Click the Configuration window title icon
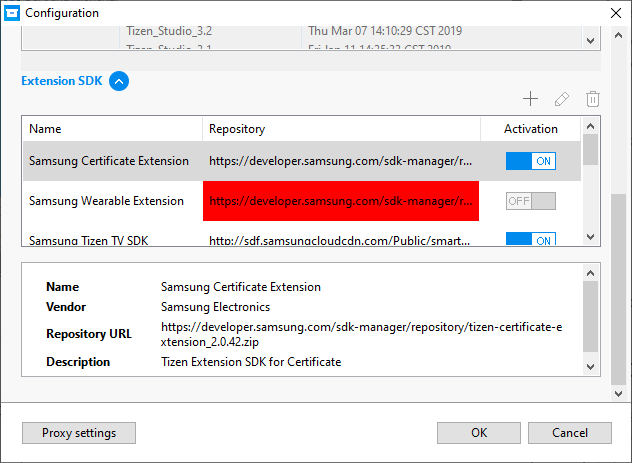 [x=13, y=13]
